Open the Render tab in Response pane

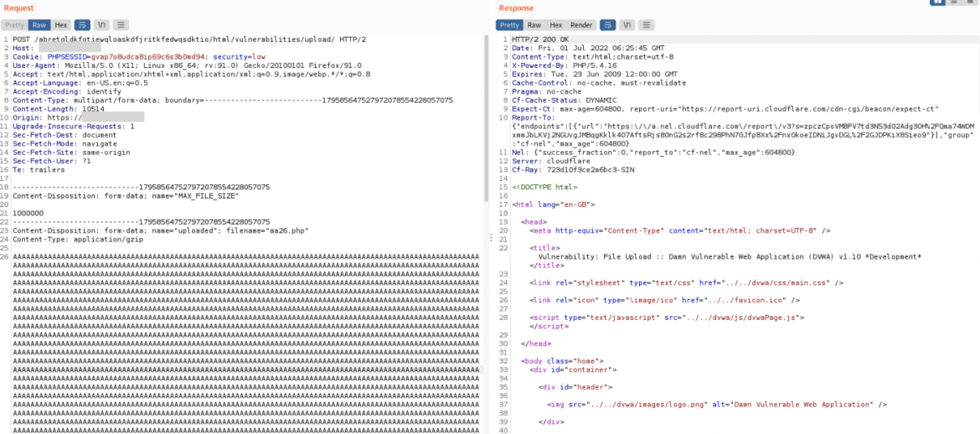point(581,25)
